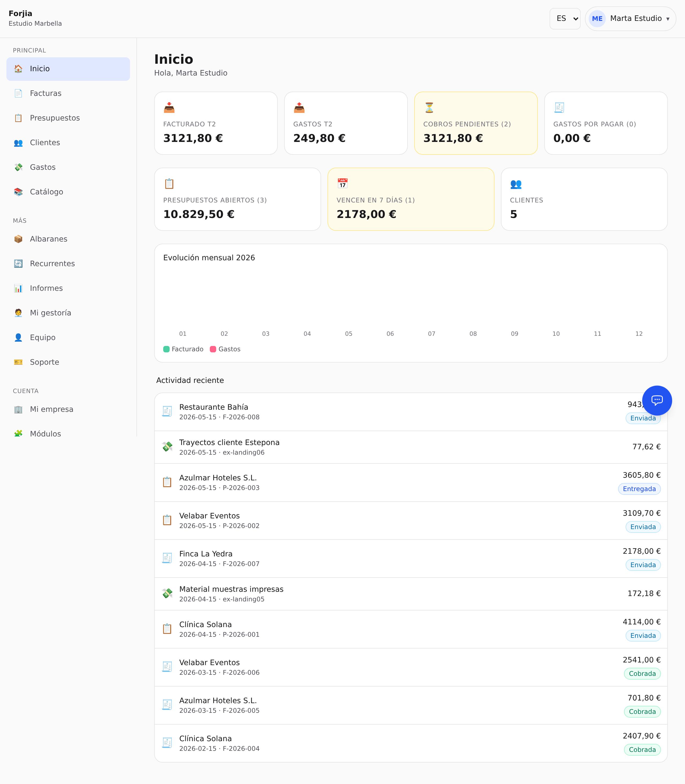Click the 0,00 € Gastos por pagar value
Image resolution: width=685 pixels, height=784 pixels.
[x=572, y=138]
